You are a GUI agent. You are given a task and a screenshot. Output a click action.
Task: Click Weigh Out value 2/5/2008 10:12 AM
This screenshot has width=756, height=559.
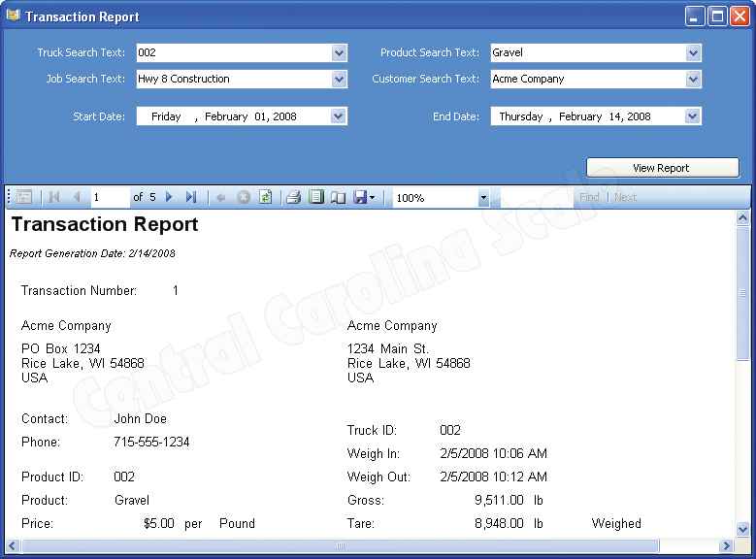[x=493, y=477]
